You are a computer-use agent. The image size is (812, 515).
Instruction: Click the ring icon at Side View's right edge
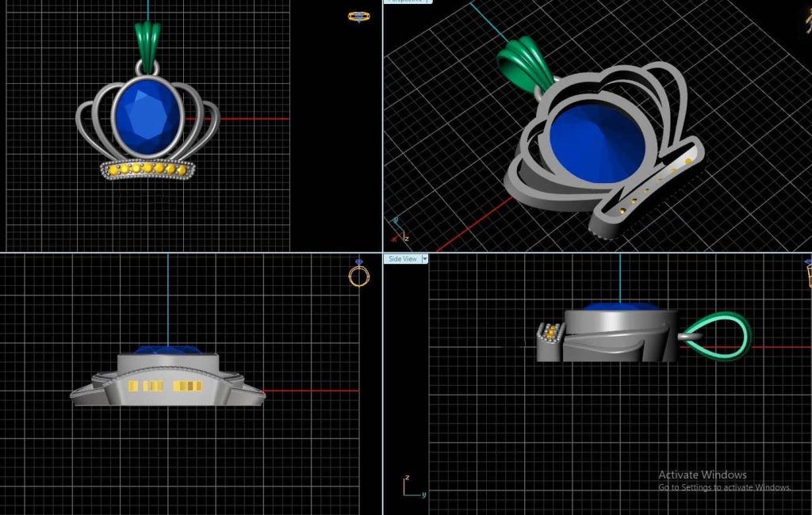(808, 273)
